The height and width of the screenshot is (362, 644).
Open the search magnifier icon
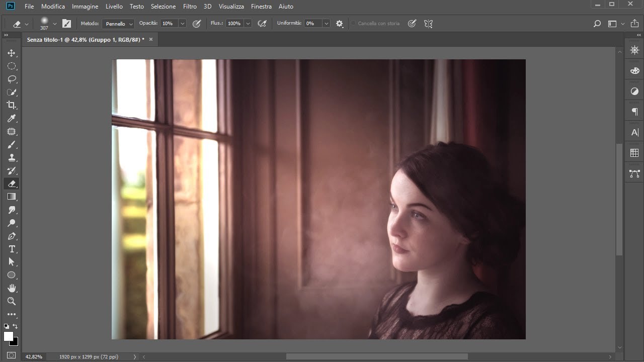click(x=597, y=24)
